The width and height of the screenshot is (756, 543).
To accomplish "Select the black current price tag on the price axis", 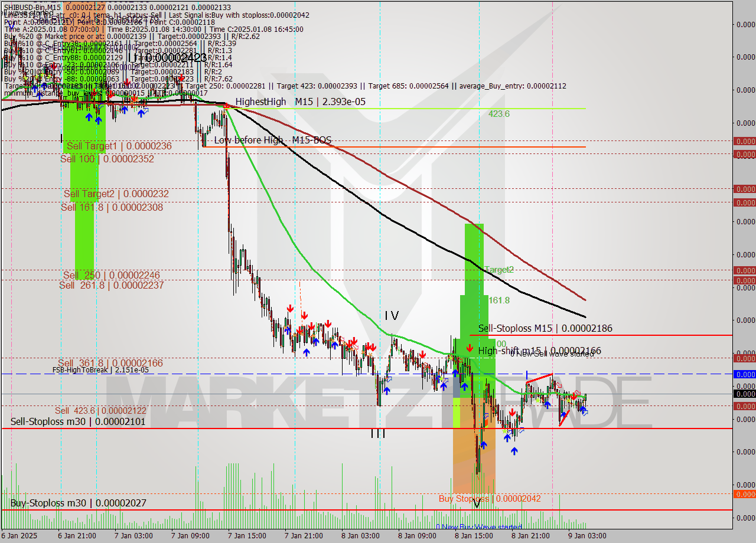I will (x=744, y=394).
